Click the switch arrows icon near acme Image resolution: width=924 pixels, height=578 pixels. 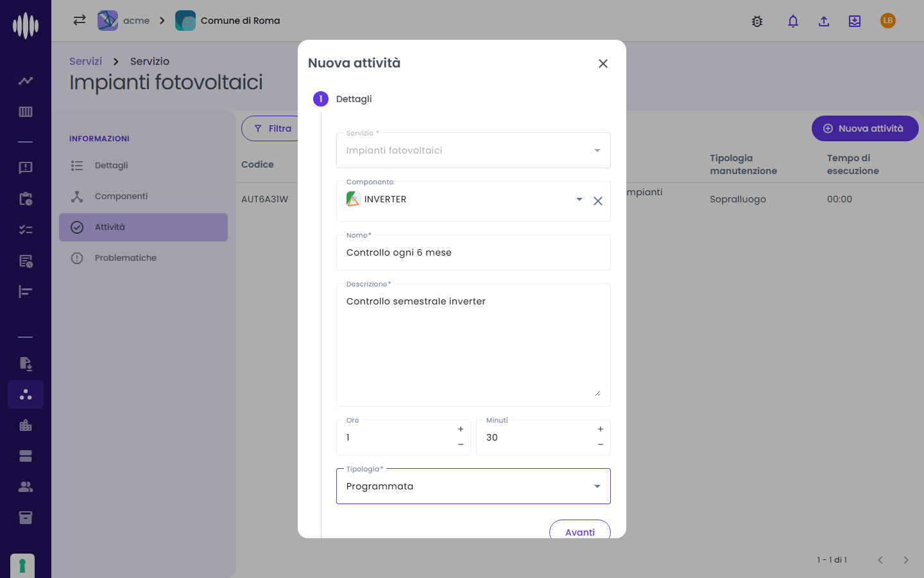[80, 20]
